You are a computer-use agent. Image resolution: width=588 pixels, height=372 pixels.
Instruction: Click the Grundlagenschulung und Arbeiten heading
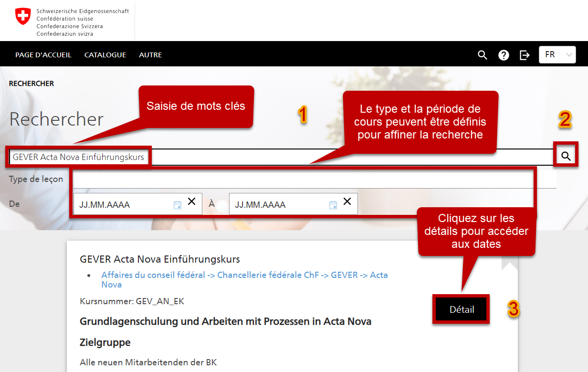[x=225, y=321]
